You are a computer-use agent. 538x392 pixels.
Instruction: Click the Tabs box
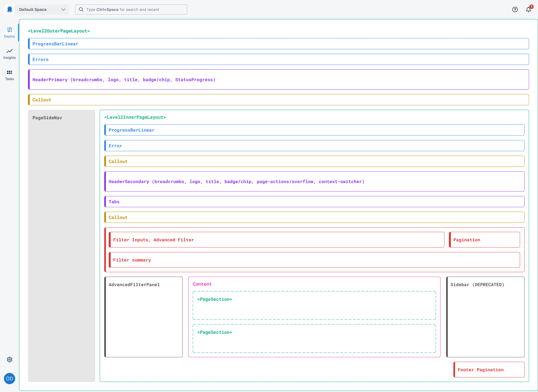coord(314,202)
